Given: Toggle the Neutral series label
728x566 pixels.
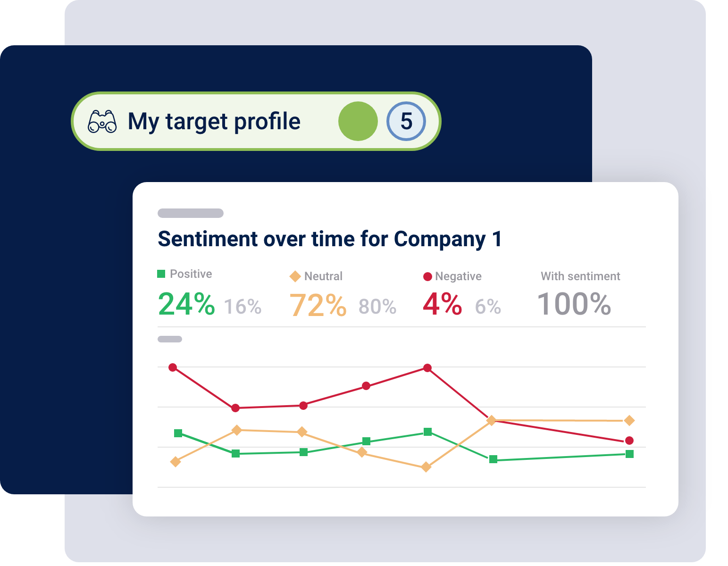Looking at the screenshot, I should [323, 276].
